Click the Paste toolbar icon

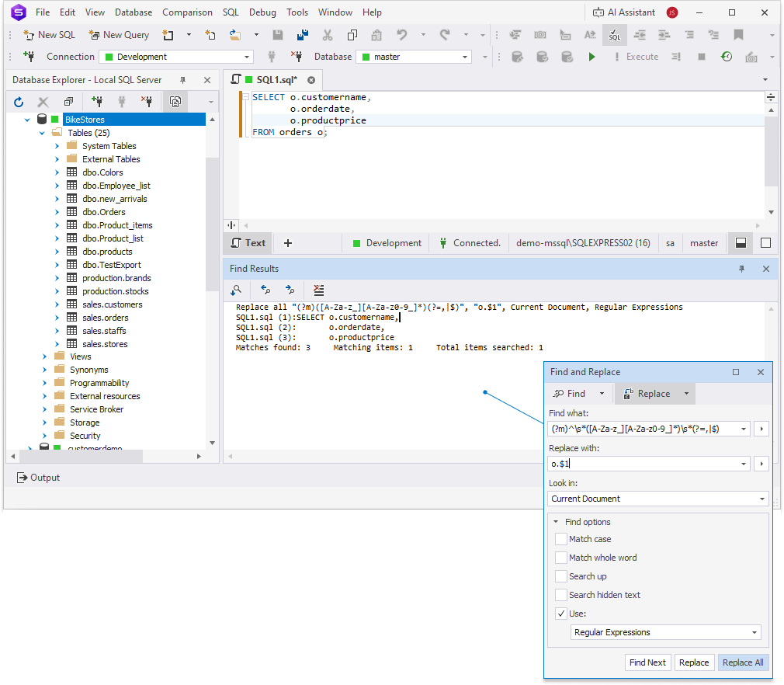click(376, 34)
